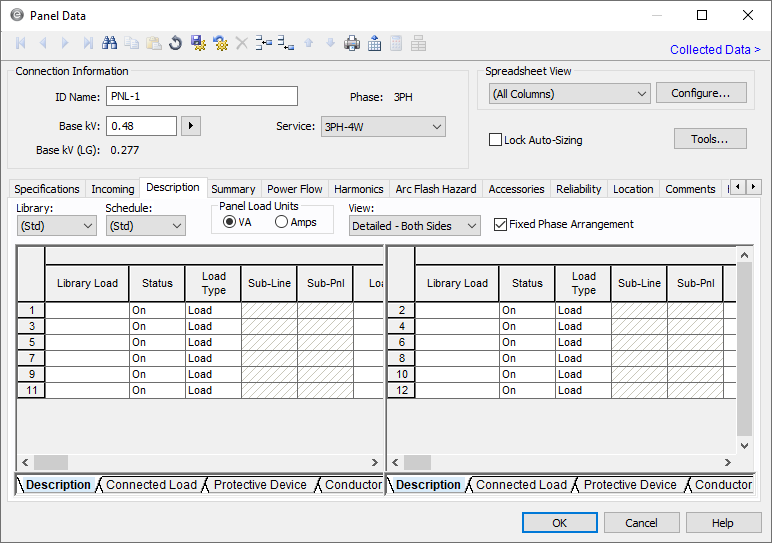Viewport: 772px width, 543px height.
Task: Click the insert row toolbar icon
Action: click(264, 43)
